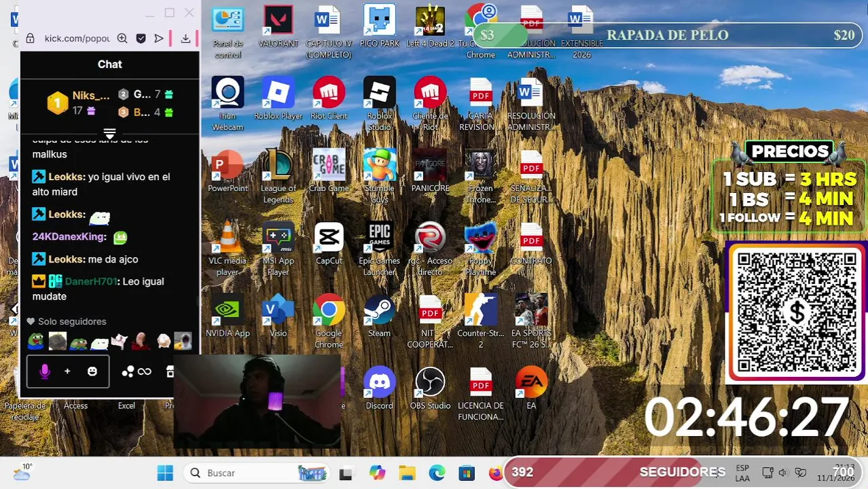This screenshot has width=868, height=489.
Task: Open the PICO PARK desktop icon
Action: [x=379, y=27]
